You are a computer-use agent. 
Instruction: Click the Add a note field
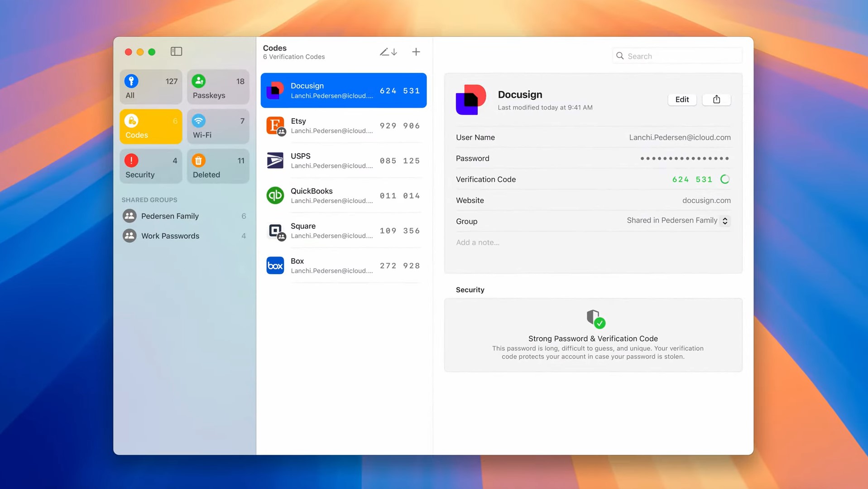477,242
